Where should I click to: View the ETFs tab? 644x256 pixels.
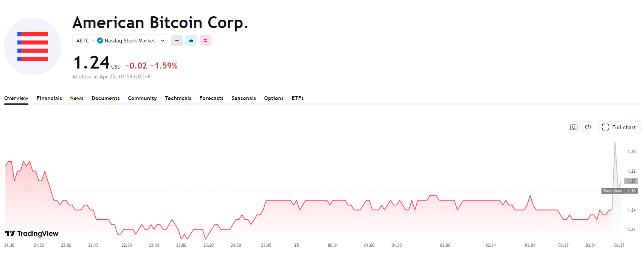pos(298,98)
